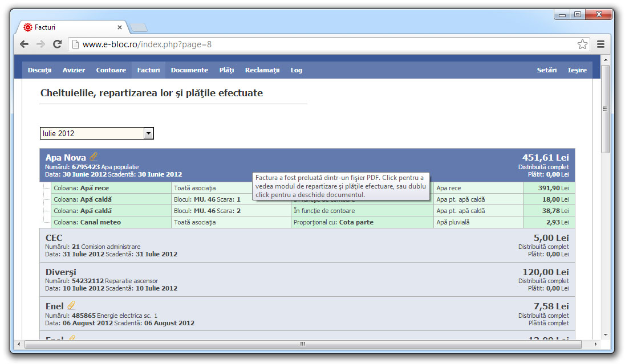Open the Chrome hamburger menu
The width and height of the screenshot is (625, 364).
[x=600, y=44]
